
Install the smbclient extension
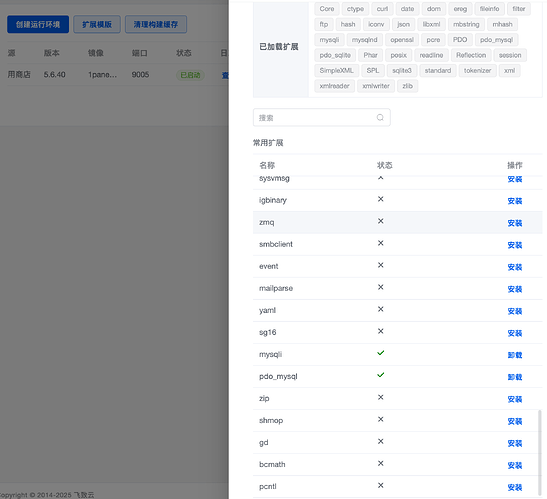(x=515, y=245)
